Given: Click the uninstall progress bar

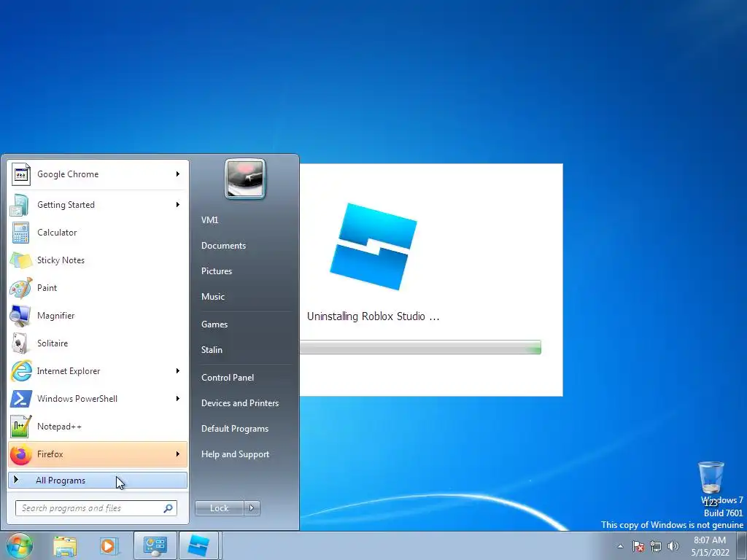Looking at the screenshot, I should click(420, 347).
